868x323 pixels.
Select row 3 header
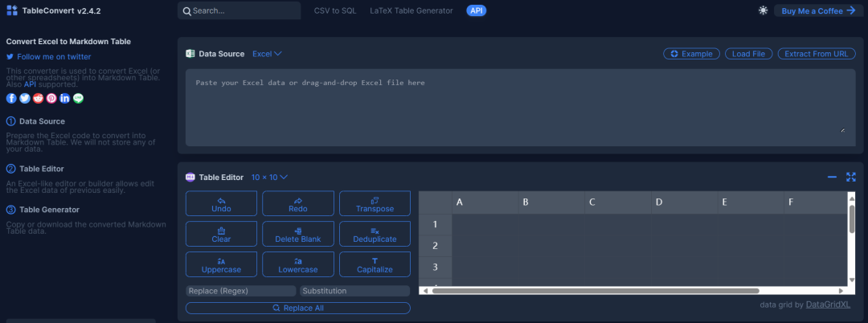[x=436, y=267]
